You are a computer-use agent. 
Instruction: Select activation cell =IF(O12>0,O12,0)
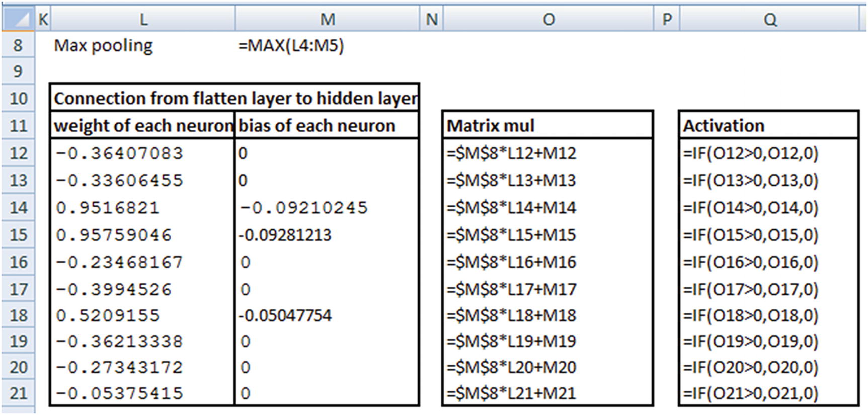pos(769,152)
